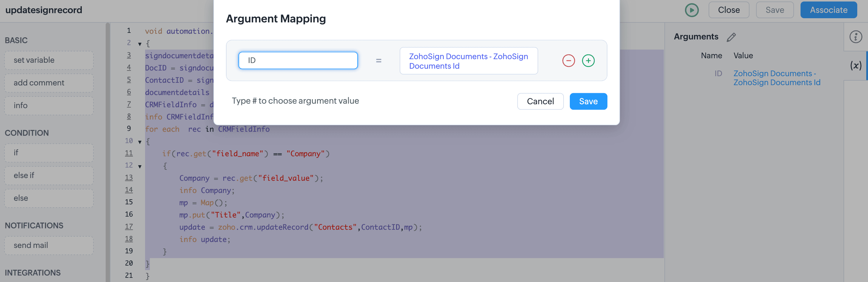Open the variables (x) panel
This screenshot has width=868, height=282.
(855, 65)
